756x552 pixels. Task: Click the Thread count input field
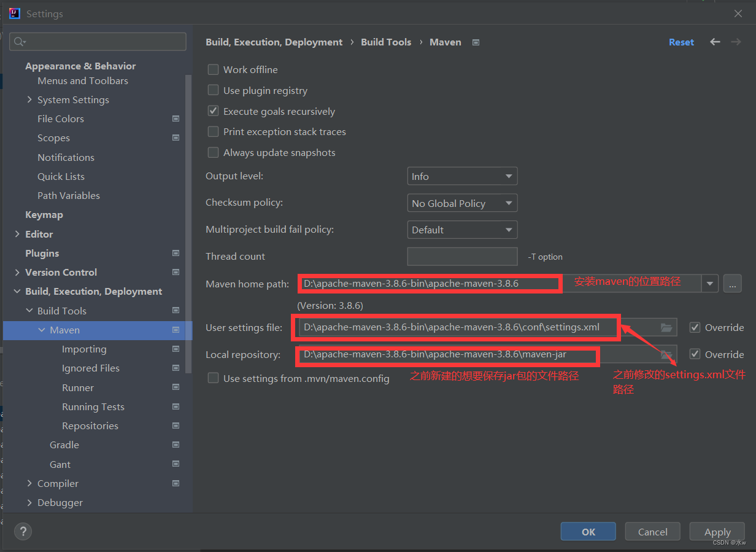[462, 257]
